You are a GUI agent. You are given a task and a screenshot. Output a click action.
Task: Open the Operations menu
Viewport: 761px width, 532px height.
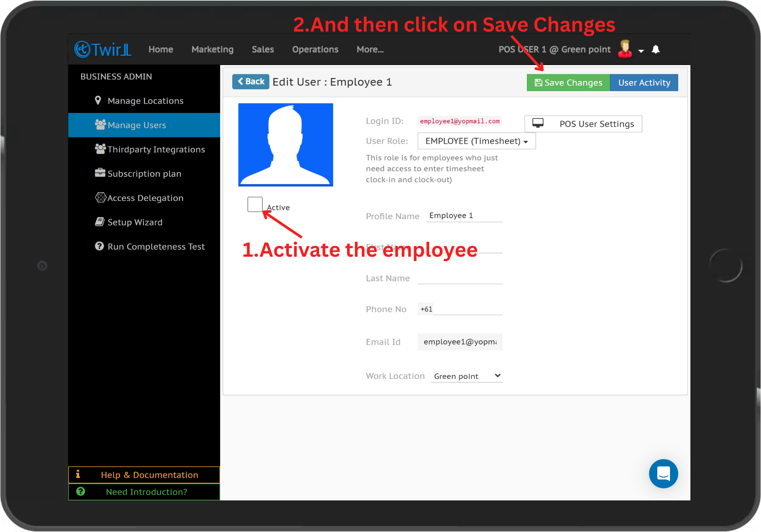click(x=315, y=49)
